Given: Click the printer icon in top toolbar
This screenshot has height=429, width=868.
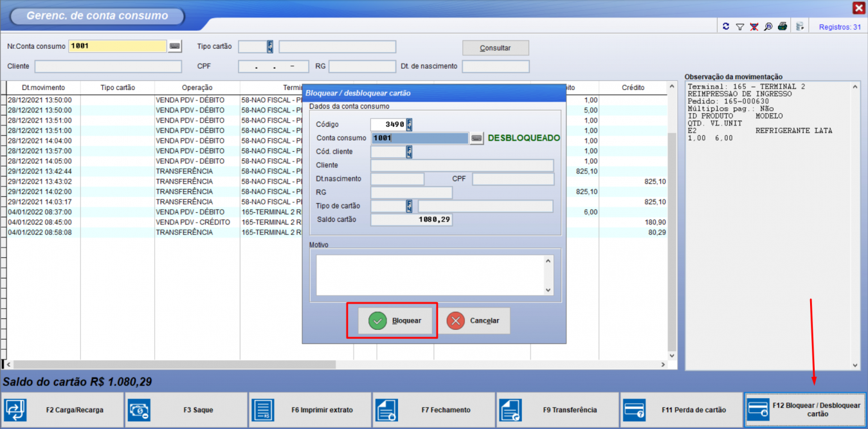Looking at the screenshot, I should pyautogui.click(x=782, y=26).
